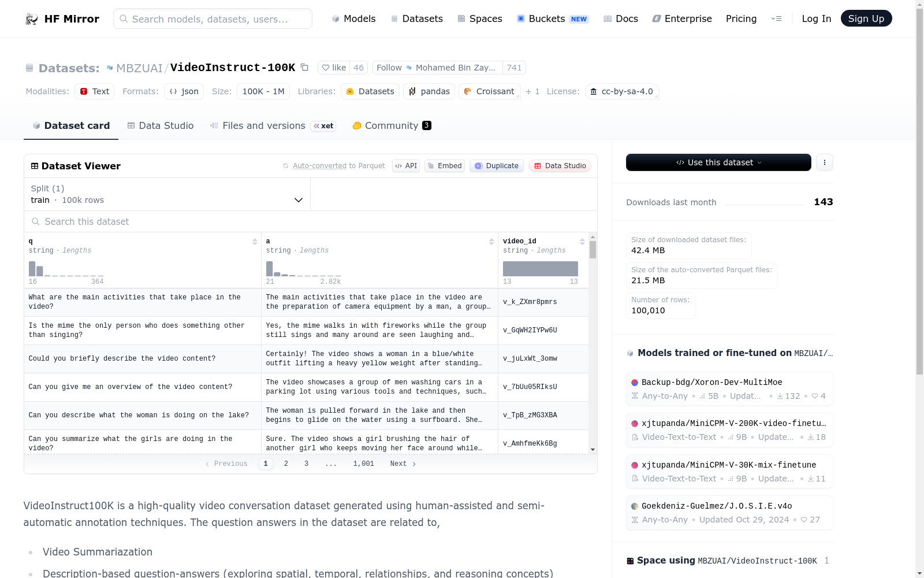Open the Use this dataset dropdown
This screenshot has width=924, height=578.
(x=718, y=162)
